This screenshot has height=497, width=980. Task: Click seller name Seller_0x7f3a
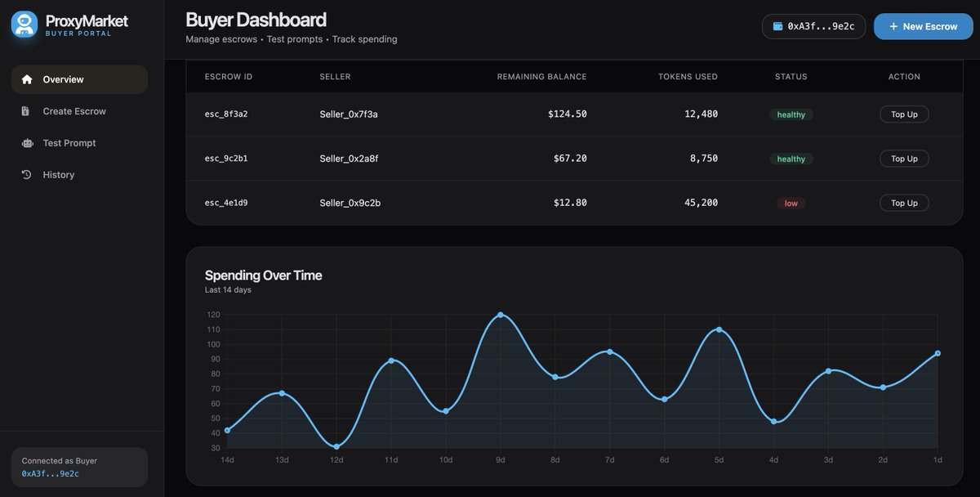(349, 114)
